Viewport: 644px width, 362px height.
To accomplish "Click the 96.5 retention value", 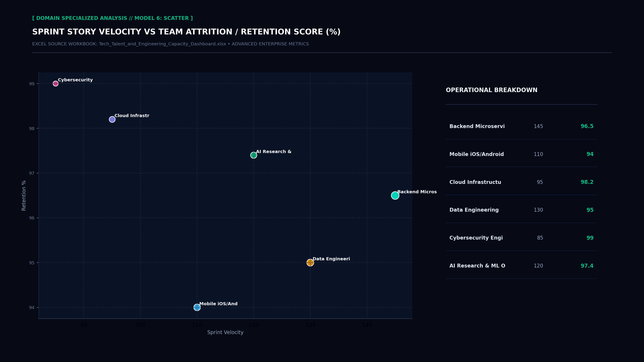I will (587, 126).
